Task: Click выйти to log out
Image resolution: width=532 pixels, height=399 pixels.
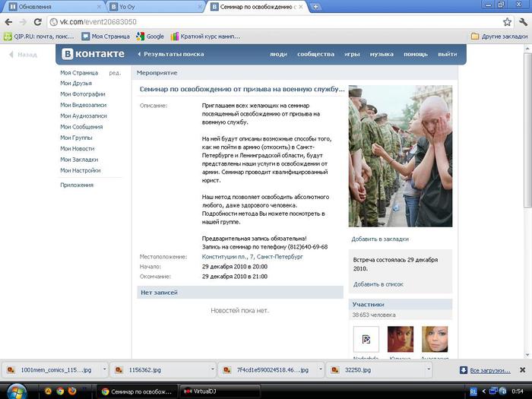Action: 447,54
